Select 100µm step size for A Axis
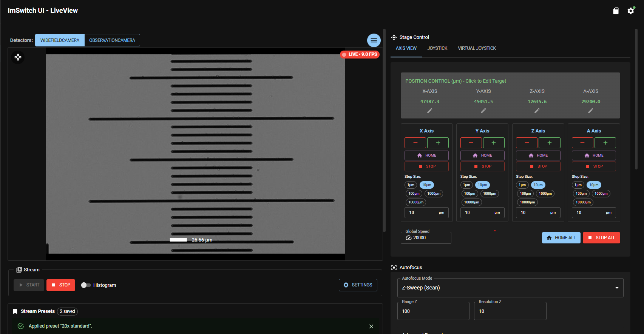The height and width of the screenshot is (334, 644). (581, 194)
